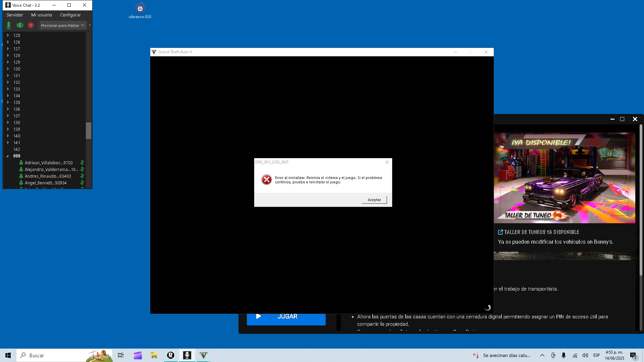Screen dimensions: 644x362
Task: Toggle the green speaker output icon
Action: [x=20, y=25]
